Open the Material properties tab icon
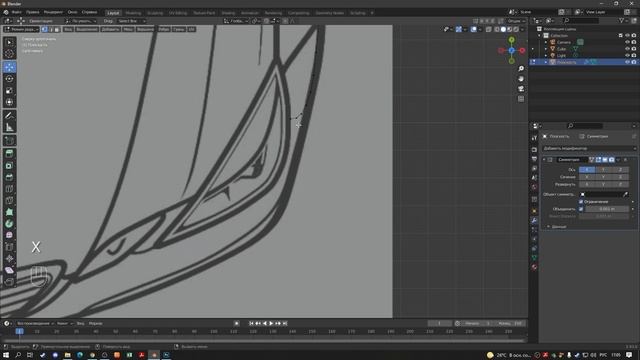The image size is (640, 360). [x=534, y=267]
